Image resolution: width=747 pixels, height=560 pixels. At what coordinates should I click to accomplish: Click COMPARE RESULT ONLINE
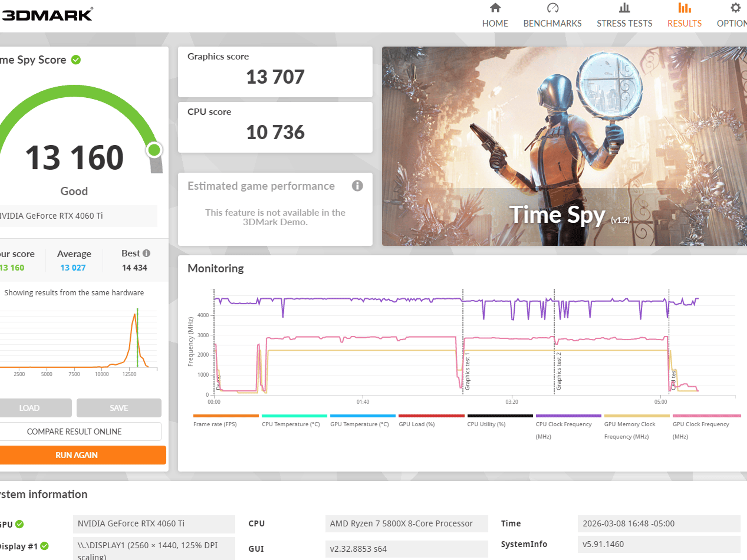pos(80,432)
